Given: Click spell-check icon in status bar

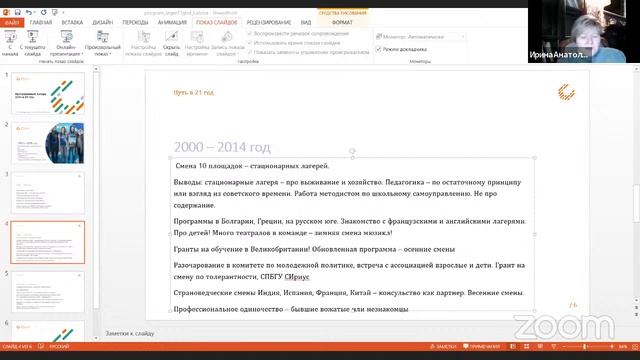Looking at the screenshot, I should (41, 347).
